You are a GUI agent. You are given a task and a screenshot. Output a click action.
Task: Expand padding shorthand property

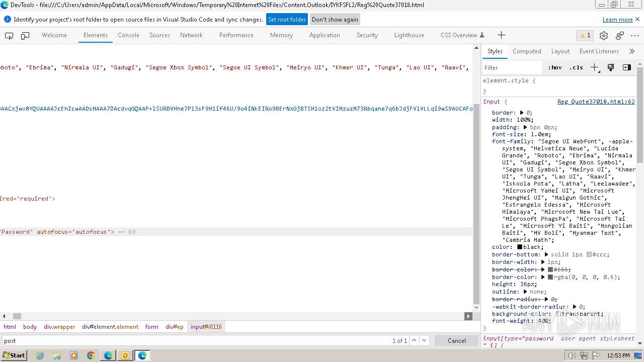tap(525, 127)
